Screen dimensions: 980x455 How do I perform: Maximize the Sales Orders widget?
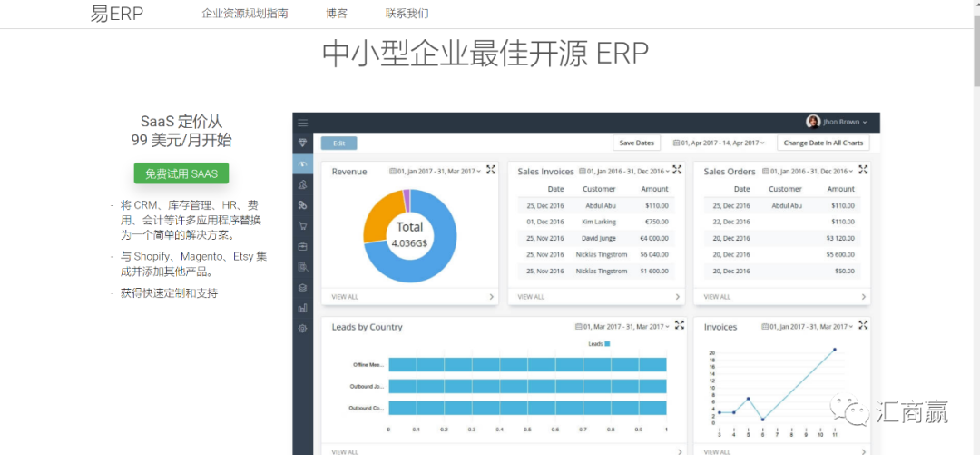[863, 170]
